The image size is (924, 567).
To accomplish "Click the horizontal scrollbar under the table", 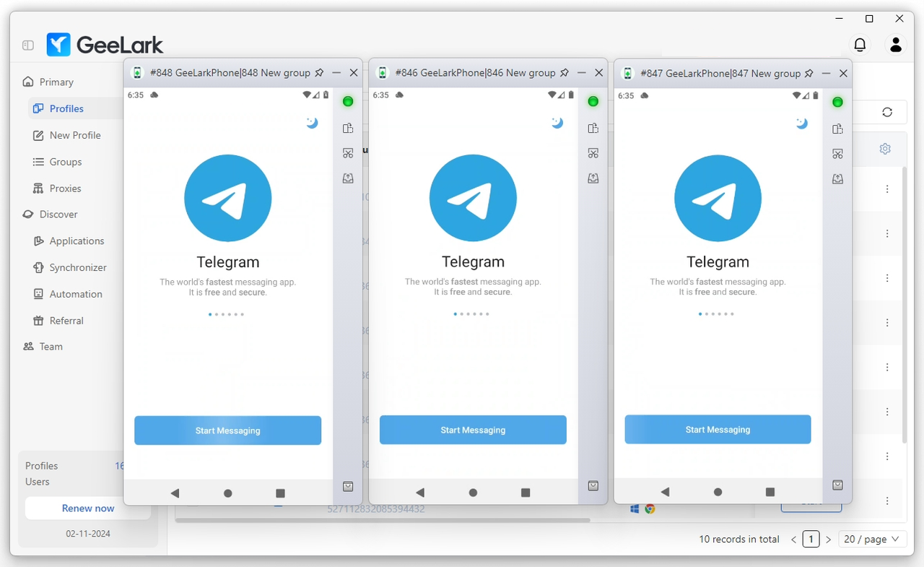I will tap(383, 520).
